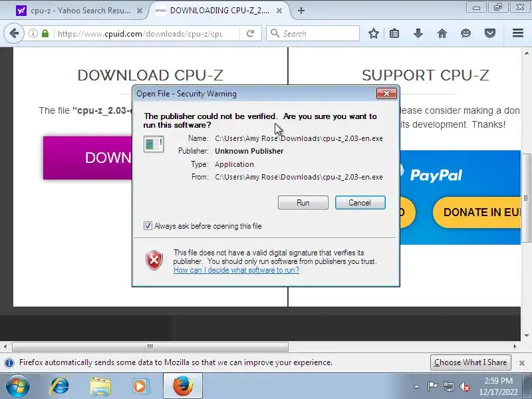This screenshot has width=532, height=399.
Task: Click the DOWNLOAD CPU-Z heading
Action: pyautogui.click(x=150, y=75)
